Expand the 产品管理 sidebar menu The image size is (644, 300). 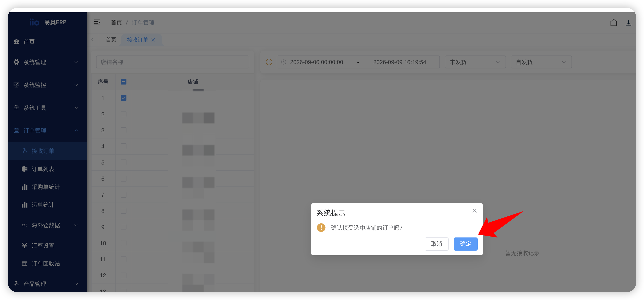pos(48,284)
